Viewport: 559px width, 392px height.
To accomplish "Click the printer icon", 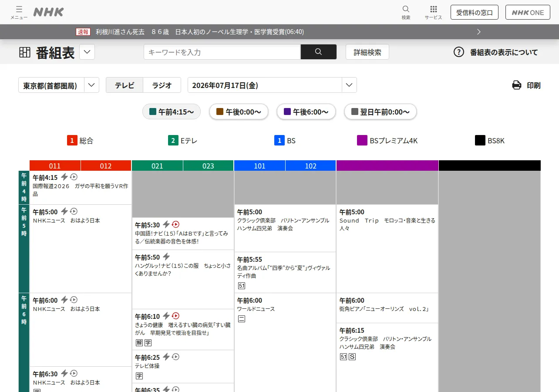I will (517, 85).
